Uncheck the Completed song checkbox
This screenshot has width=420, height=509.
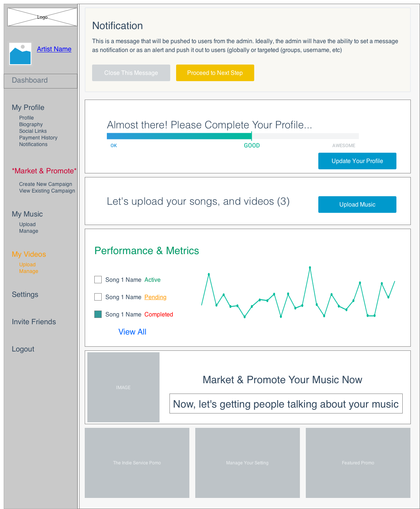[x=98, y=314]
